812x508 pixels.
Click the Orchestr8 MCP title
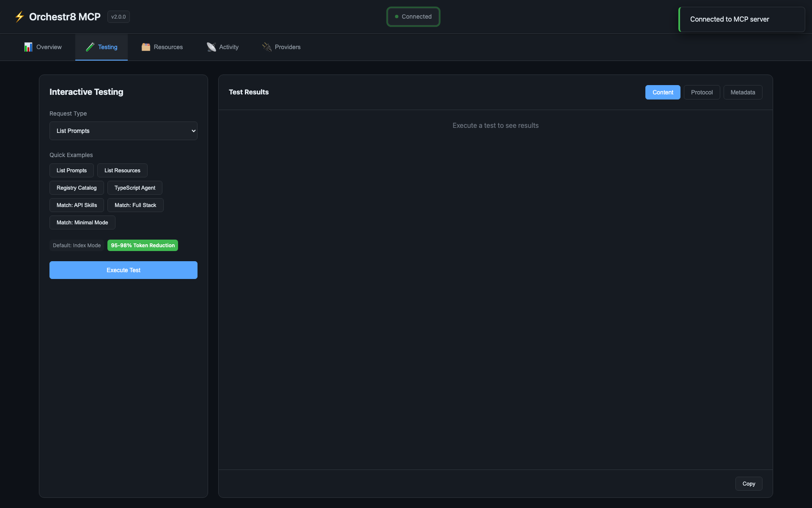[x=65, y=17]
